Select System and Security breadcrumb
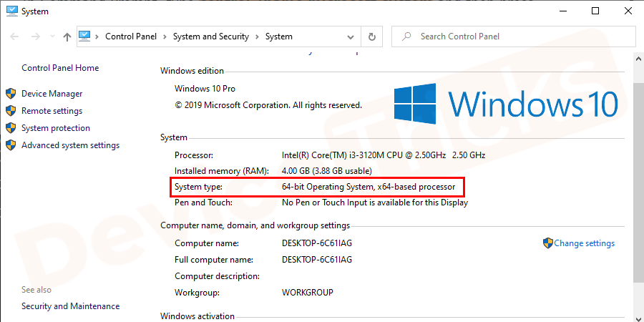This screenshot has height=322, width=644. (210, 36)
